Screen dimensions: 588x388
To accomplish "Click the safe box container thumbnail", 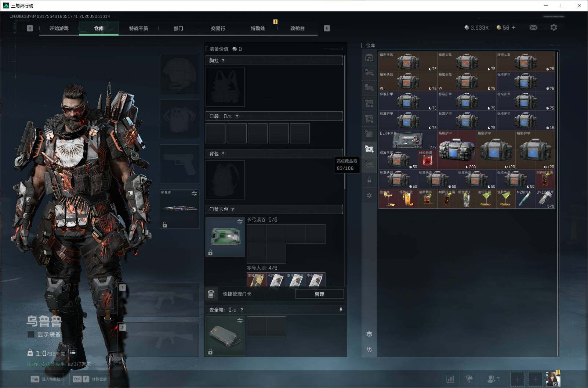I will [225, 336].
